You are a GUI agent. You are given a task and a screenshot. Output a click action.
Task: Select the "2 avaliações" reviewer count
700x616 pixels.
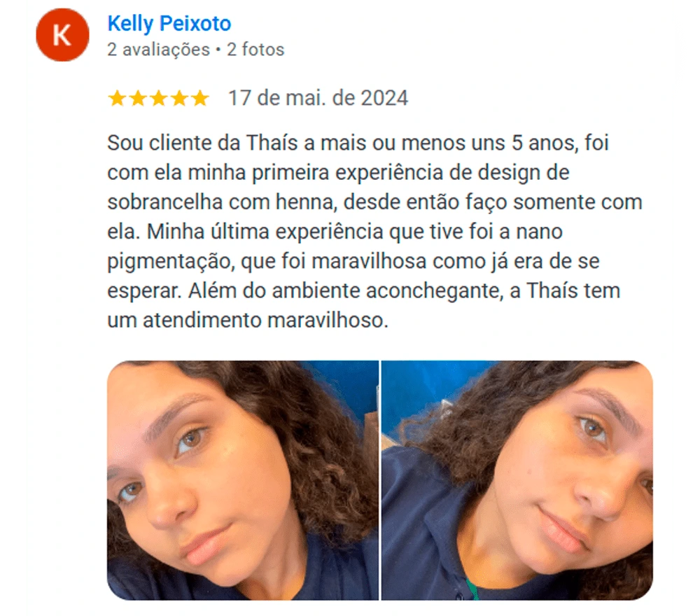pos(158,50)
